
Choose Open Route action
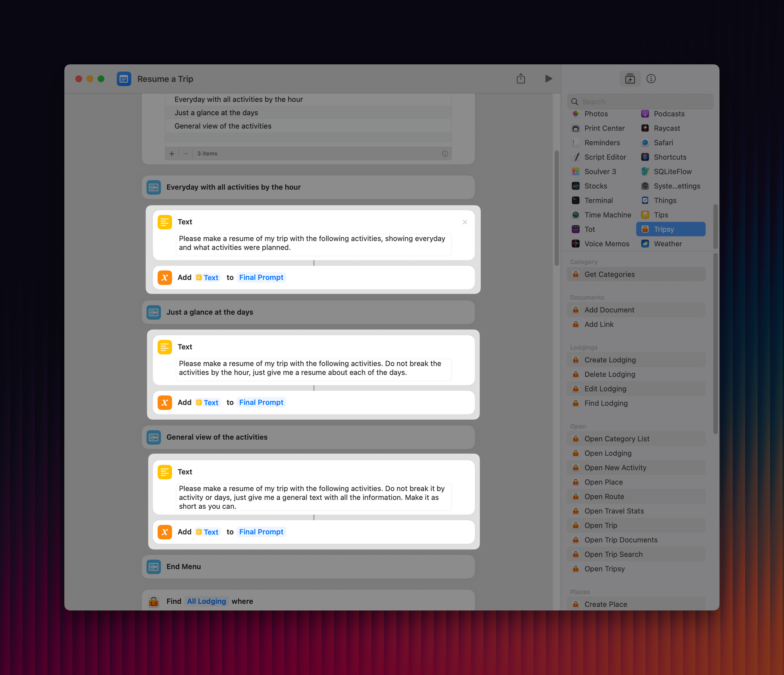click(636, 497)
